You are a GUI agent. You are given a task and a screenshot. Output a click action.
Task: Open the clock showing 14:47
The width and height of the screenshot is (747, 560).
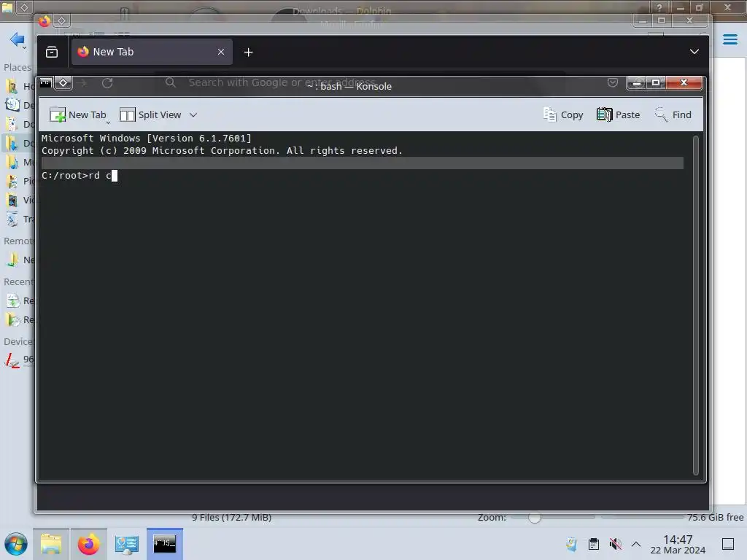click(x=678, y=544)
